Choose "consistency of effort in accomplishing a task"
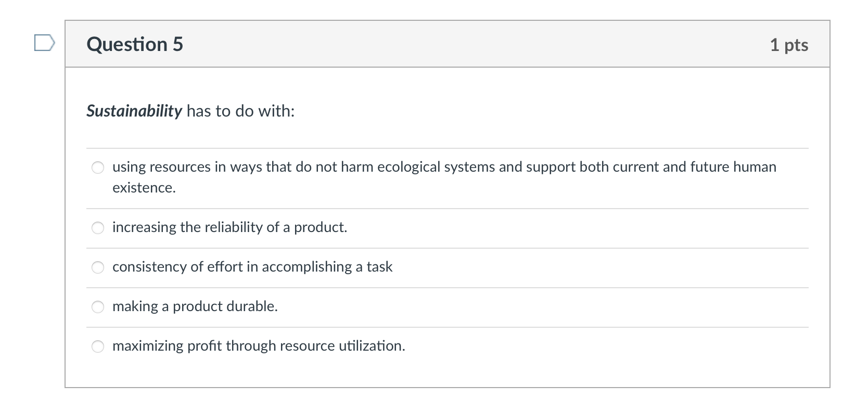Screen dimensions: 868x411 tap(97, 267)
